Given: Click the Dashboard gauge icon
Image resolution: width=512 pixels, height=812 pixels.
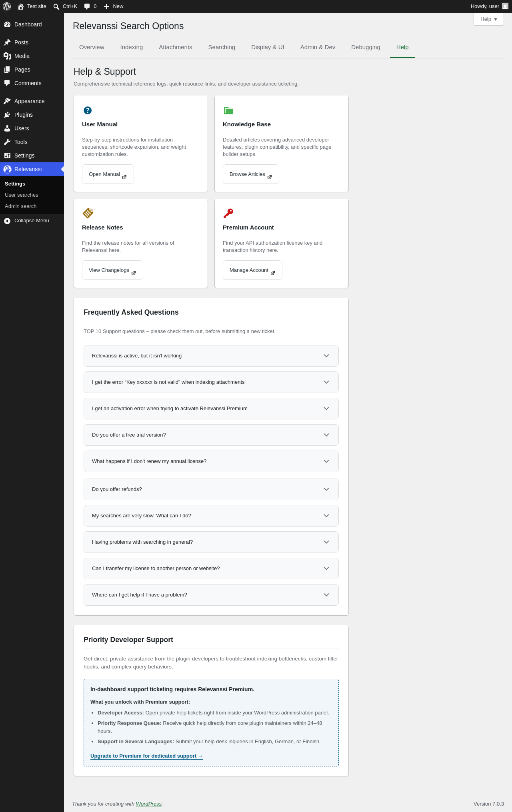Looking at the screenshot, I should click(7, 24).
